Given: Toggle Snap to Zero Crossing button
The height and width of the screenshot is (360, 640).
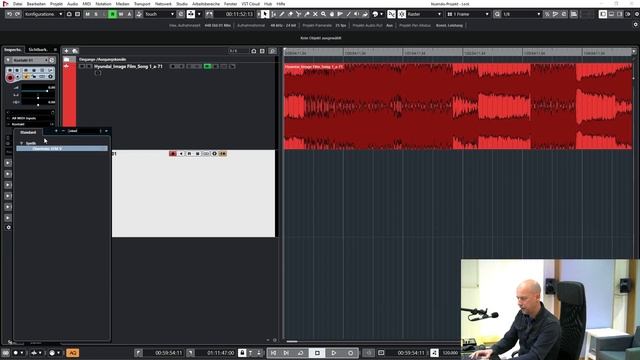Looking at the screenshot, I should [x=391, y=14].
